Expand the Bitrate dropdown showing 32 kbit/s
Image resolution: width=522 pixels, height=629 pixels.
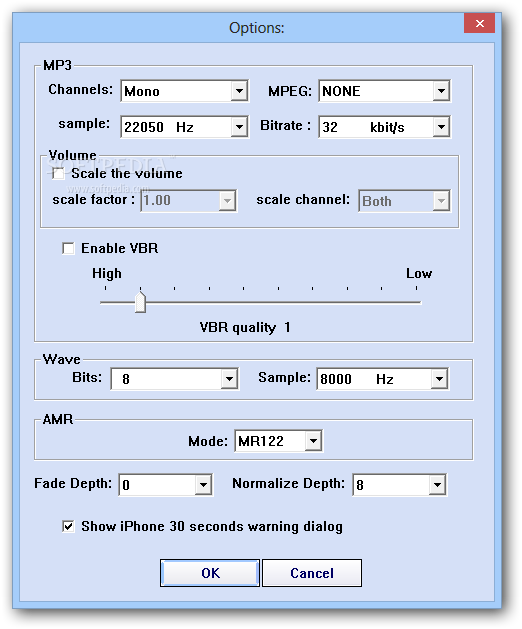(x=384, y=127)
